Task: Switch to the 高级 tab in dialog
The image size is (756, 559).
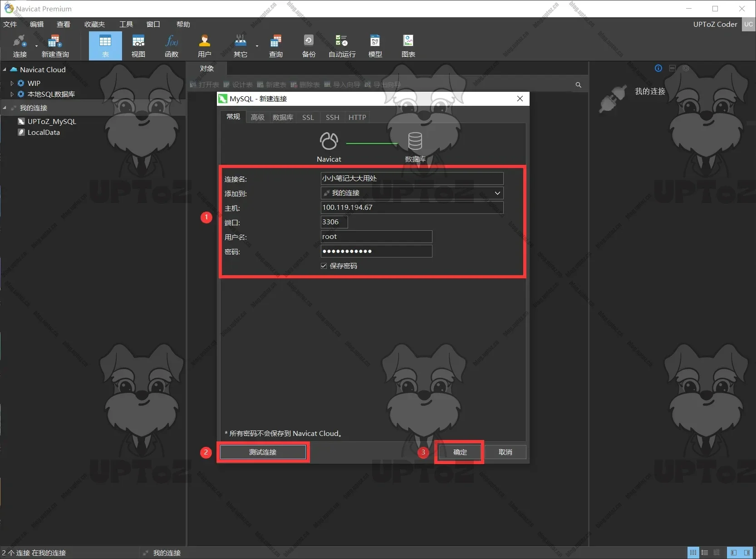Action: [258, 117]
